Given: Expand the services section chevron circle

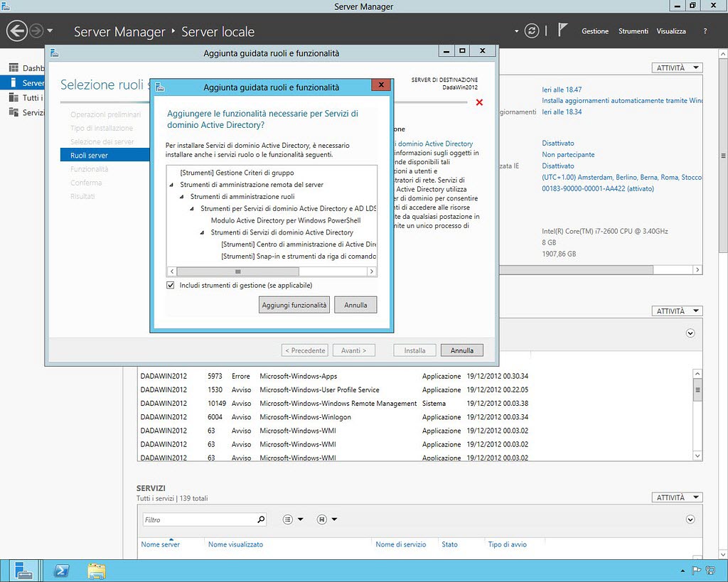Looking at the screenshot, I should [690, 519].
